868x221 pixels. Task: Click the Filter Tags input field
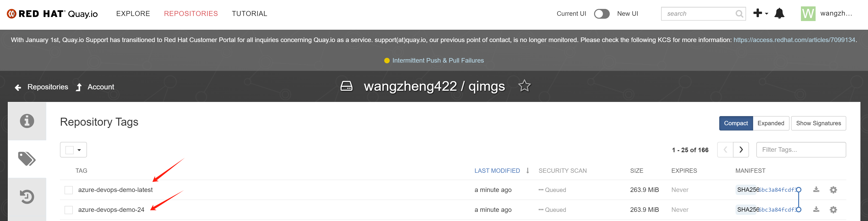[801, 150]
